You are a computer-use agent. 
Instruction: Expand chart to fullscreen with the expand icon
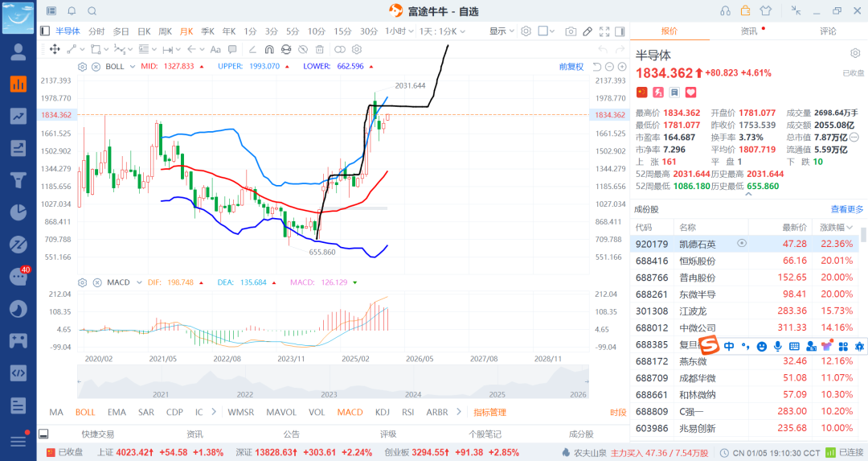coord(605,31)
